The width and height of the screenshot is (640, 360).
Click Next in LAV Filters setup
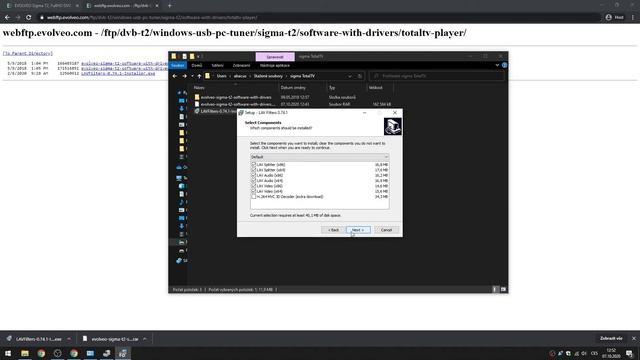click(x=358, y=230)
